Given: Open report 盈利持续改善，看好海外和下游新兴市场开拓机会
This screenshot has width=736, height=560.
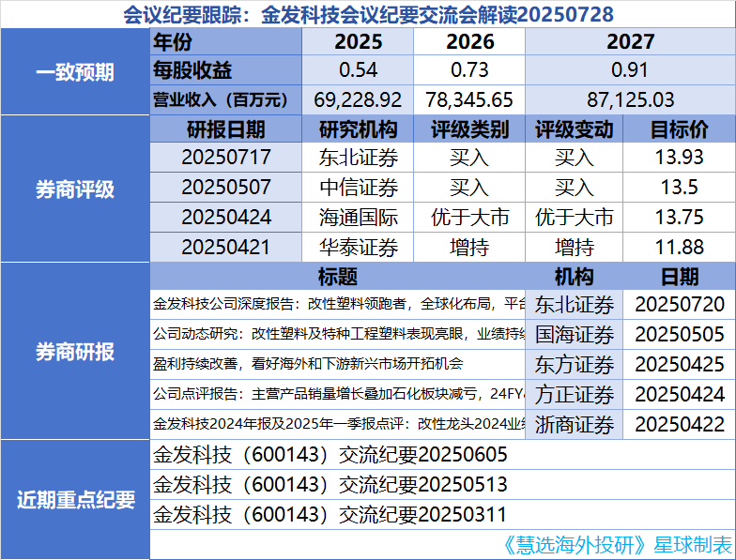Looking at the screenshot, I should [338, 364].
